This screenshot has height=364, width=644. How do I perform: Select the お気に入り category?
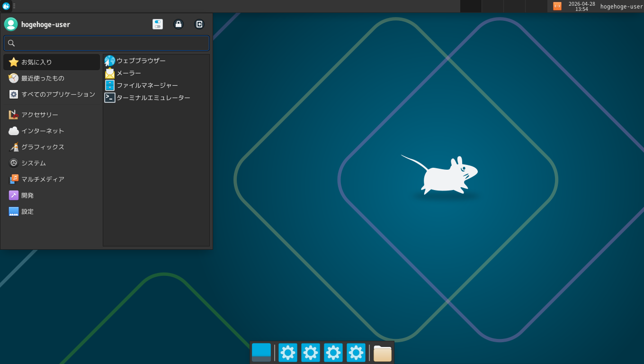coord(52,62)
